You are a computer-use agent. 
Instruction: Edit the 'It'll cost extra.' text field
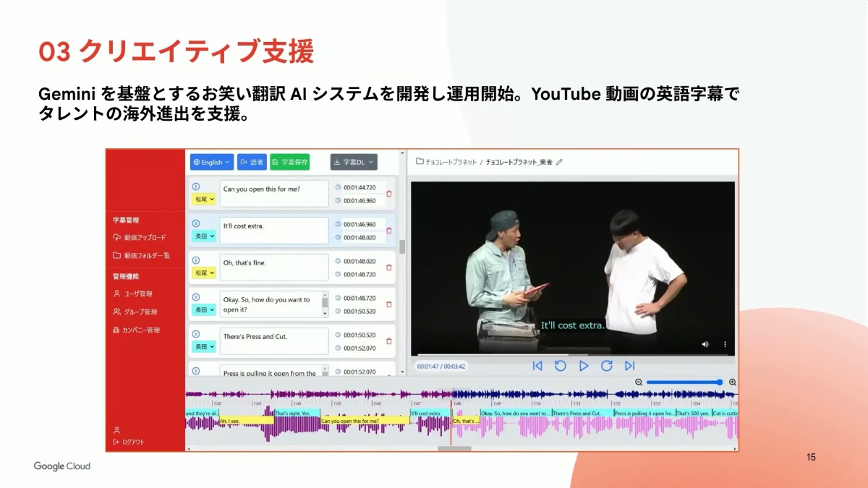tap(274, 231)
